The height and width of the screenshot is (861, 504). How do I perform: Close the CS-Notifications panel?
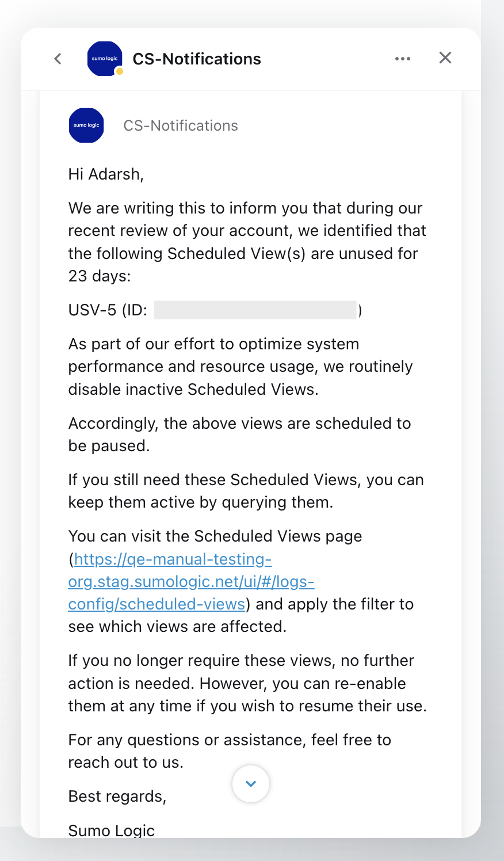[x=445, y=58]
